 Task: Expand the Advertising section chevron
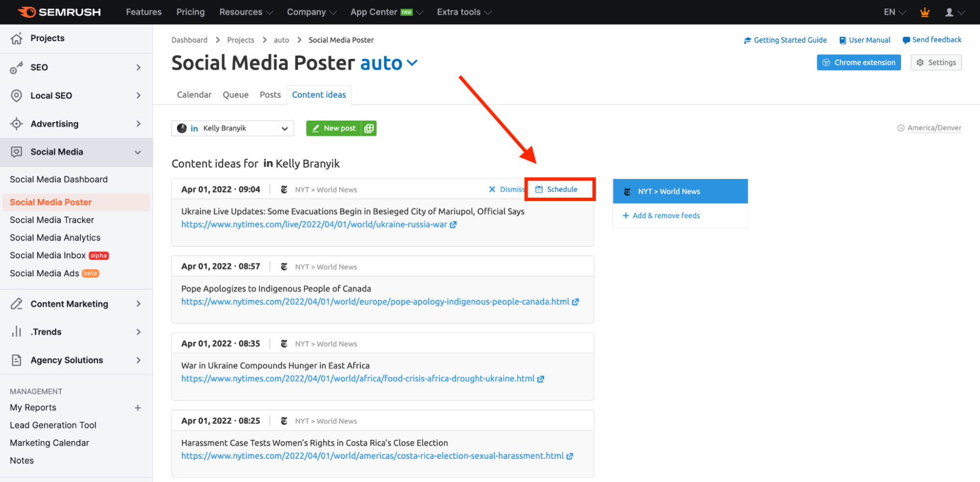(x=138, y=124)
